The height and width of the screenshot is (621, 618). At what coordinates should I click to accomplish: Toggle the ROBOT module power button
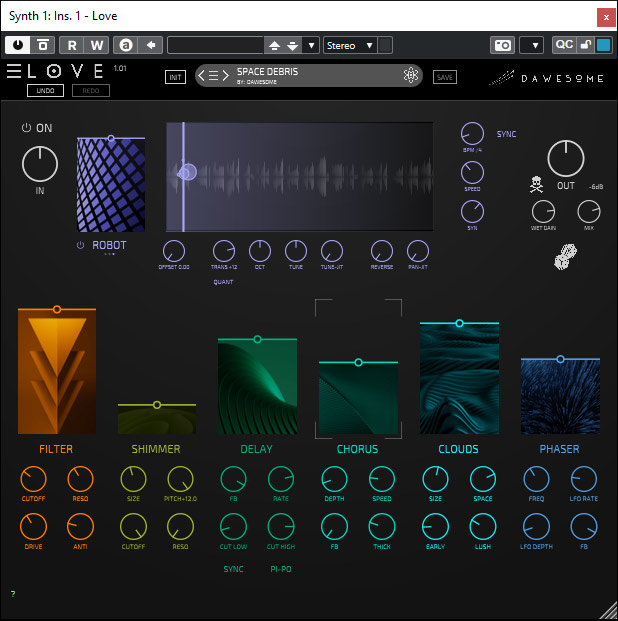tap(81, 245)
